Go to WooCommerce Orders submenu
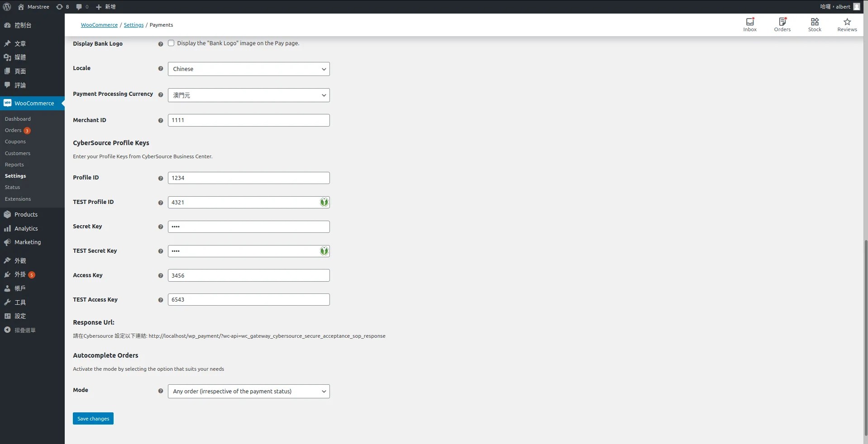This screenshot has height=444, width=868. point(17,130)
